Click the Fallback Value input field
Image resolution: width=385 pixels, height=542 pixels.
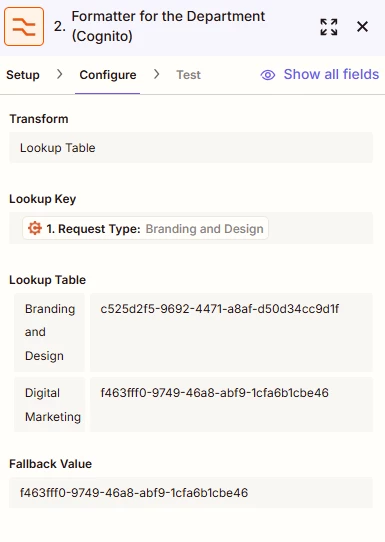(191, 493)
